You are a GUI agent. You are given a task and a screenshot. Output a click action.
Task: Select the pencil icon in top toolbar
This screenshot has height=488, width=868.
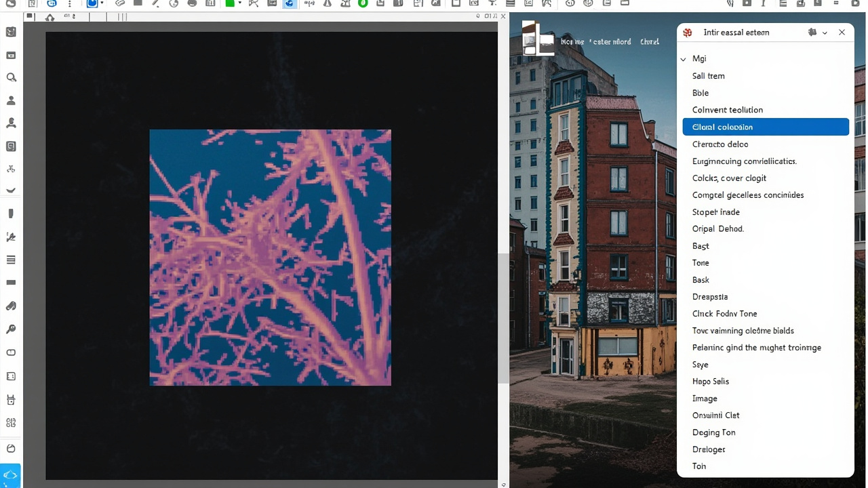pyautogui.click(x=155, y=3)
